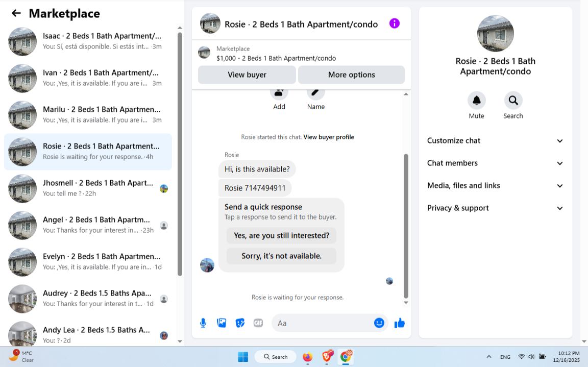
Task: Expand Media, files and links section
Action: [x=495, y=186]
